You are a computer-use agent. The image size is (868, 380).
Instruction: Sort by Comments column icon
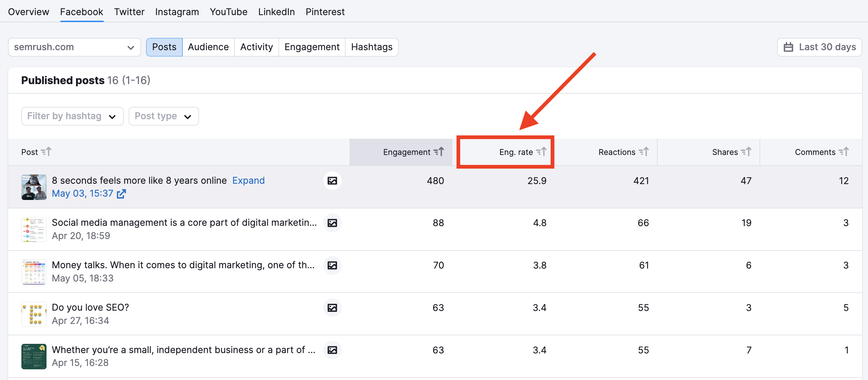tap(844, 152)
